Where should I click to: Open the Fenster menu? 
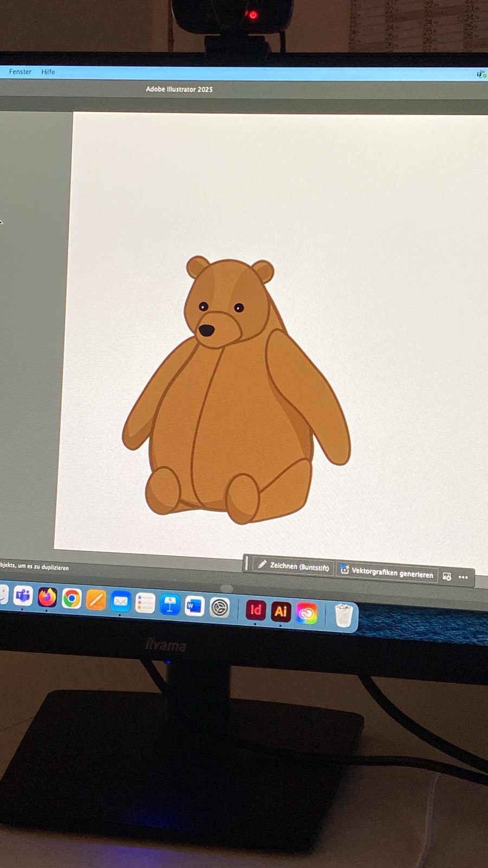(x=20, y=72)
